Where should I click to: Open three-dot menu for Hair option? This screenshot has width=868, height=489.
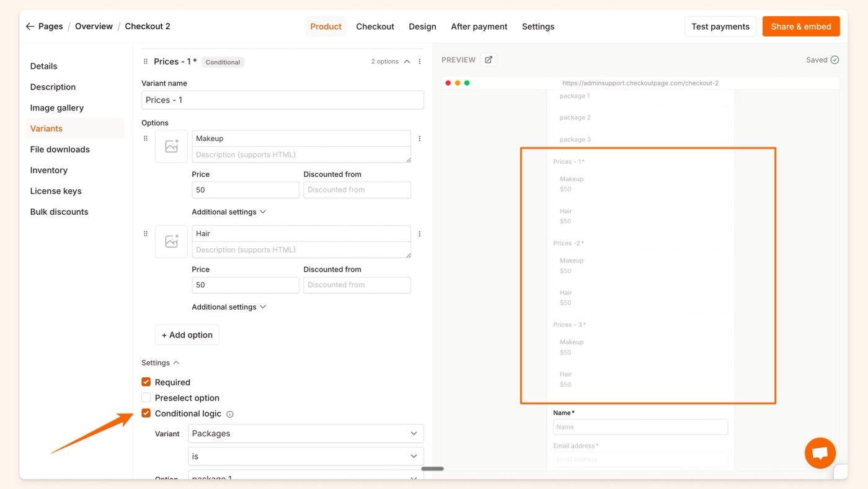click(x=420, y=234)
